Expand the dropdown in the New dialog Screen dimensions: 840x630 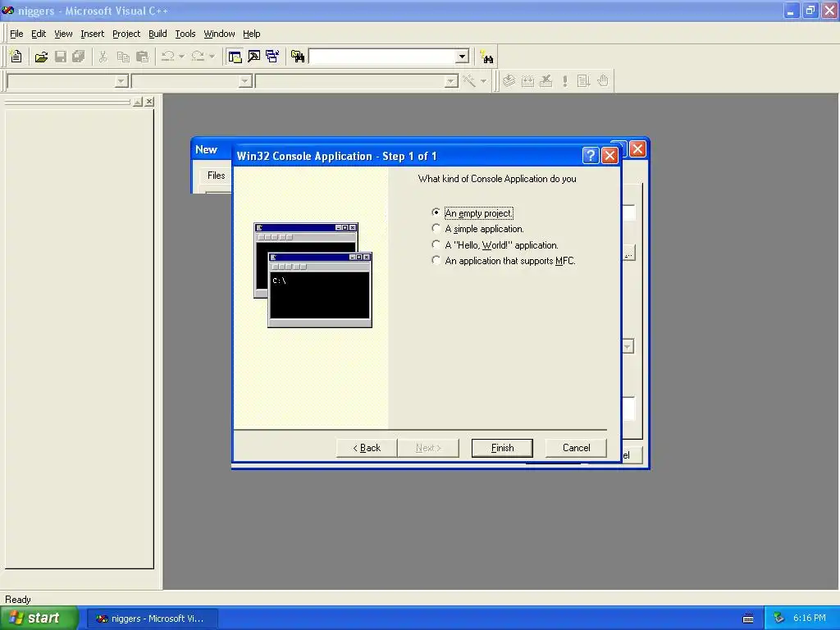pyautogui.click(x=628, y=347)
